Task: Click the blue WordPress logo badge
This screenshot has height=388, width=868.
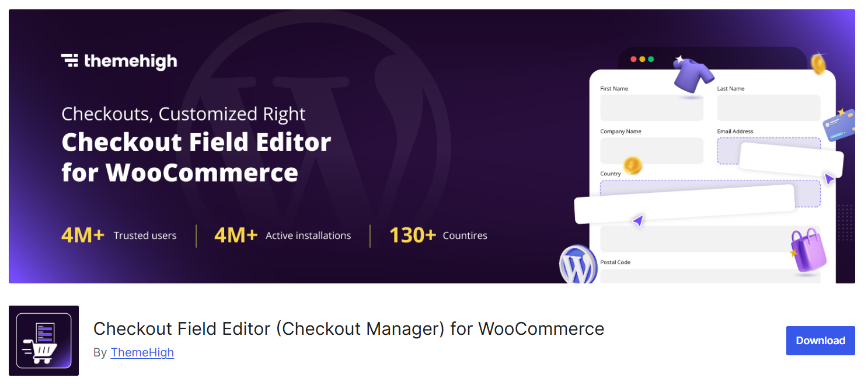Action: click(x=577, y=265)
